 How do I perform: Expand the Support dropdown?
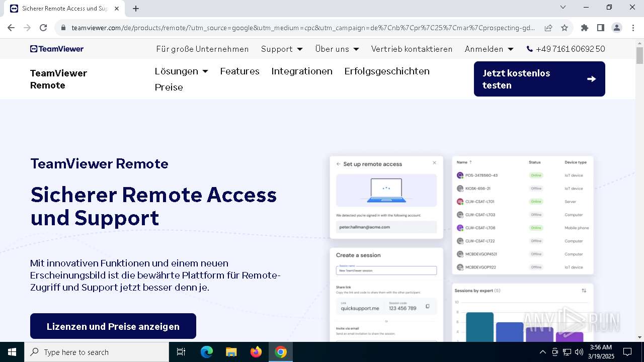coord(282,49)
